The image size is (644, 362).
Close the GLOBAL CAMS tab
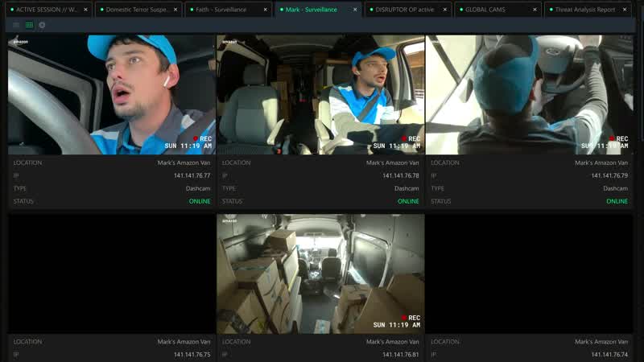pos(535,10)
